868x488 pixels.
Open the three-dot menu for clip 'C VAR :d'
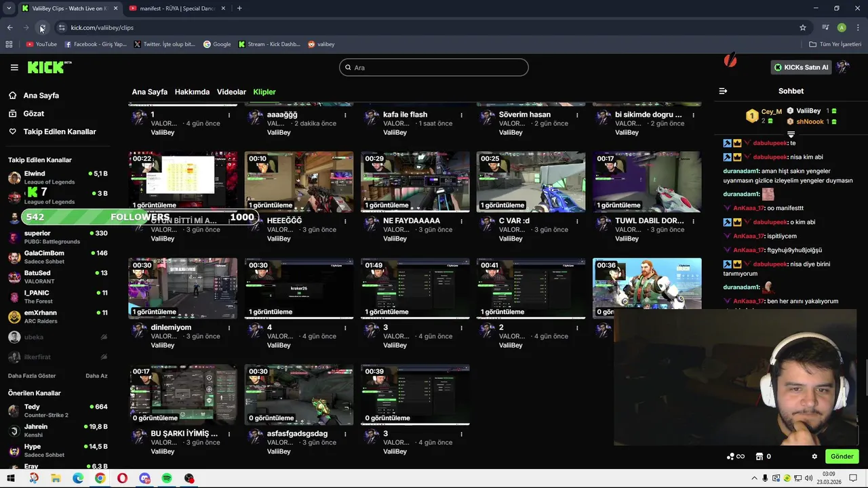577,222
